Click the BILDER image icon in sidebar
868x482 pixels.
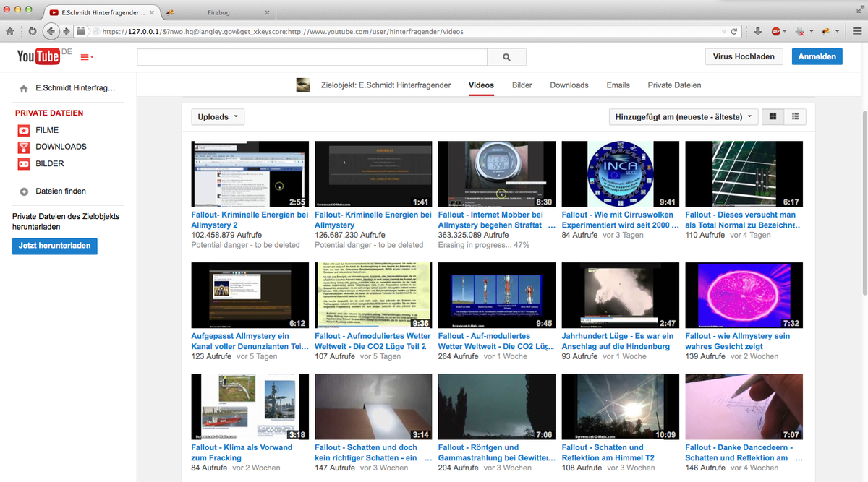click(x=24, y=164)
